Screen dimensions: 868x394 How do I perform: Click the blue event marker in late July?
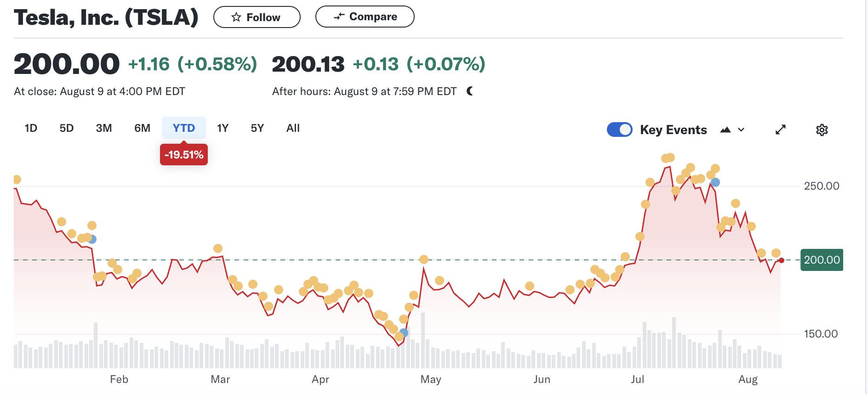[715, 182]
